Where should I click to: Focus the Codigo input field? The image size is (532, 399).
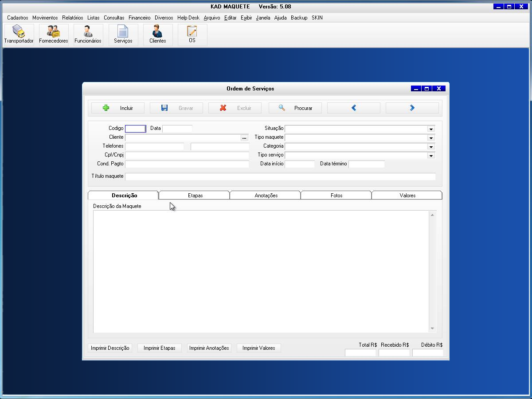136,129
